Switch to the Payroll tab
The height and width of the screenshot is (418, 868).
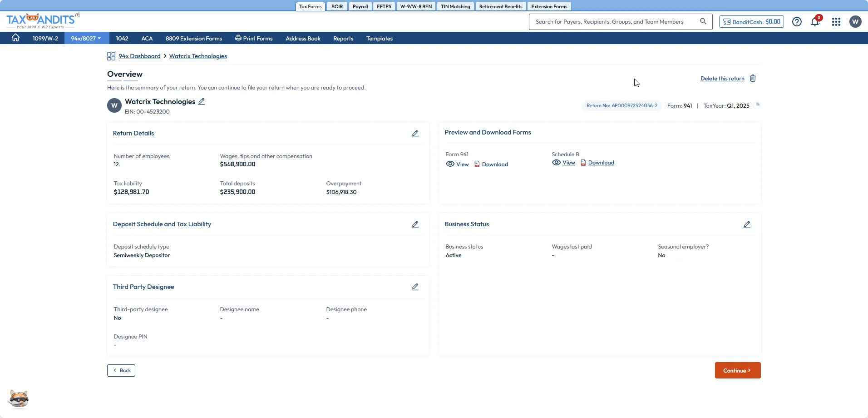coord(360,6)
